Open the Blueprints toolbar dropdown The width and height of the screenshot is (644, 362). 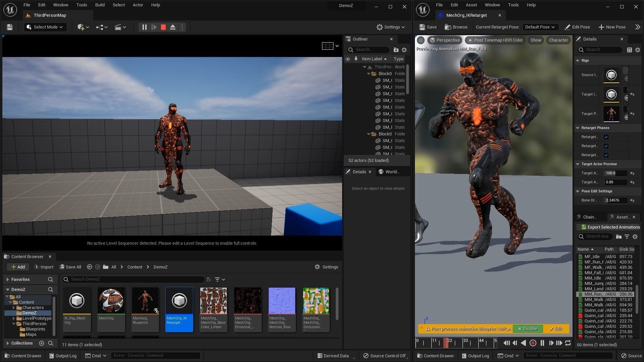(102, 27)
